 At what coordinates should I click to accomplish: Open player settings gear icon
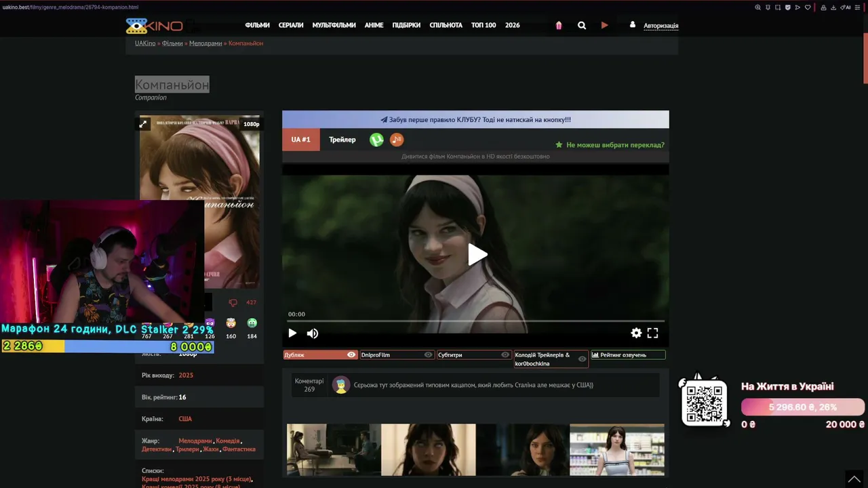(636, 333)
